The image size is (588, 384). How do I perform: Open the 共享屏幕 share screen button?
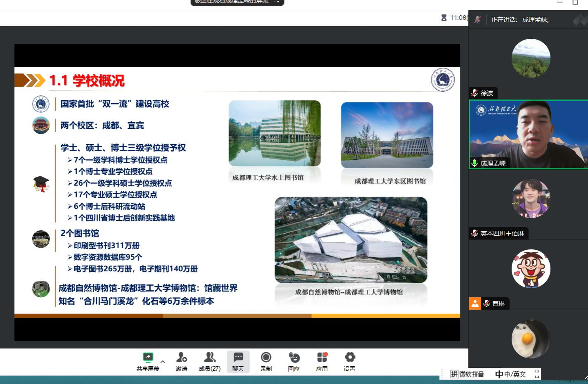[148, 362]
